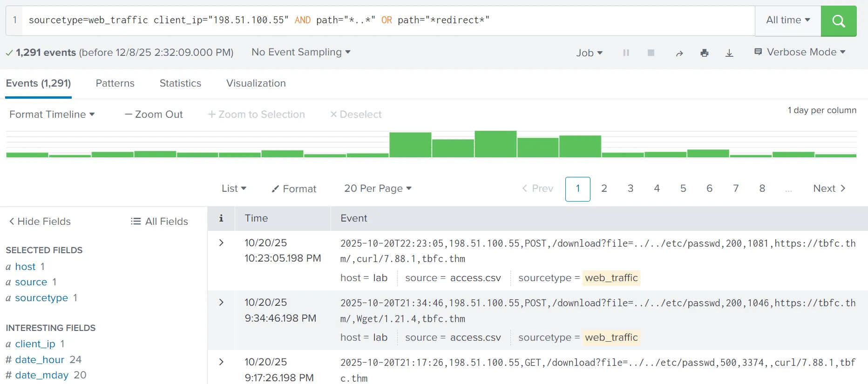Pause the search job

coord(626,53)
